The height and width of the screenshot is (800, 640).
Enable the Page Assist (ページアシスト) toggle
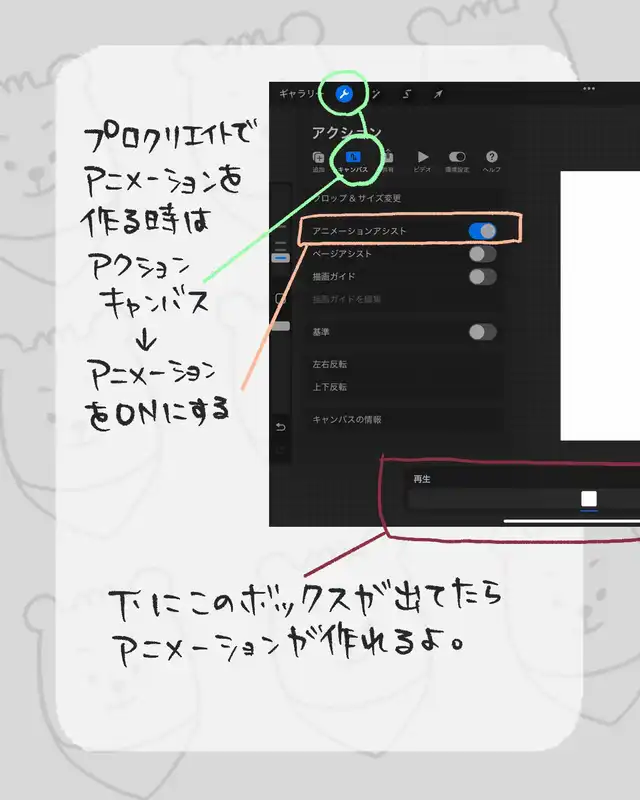tap(482, 254)
